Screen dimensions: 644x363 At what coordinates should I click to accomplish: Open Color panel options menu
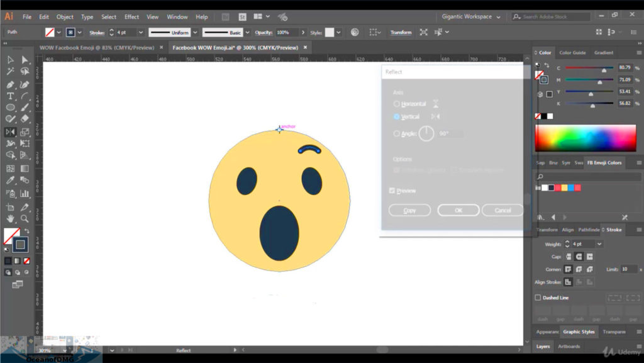[639, 53]
